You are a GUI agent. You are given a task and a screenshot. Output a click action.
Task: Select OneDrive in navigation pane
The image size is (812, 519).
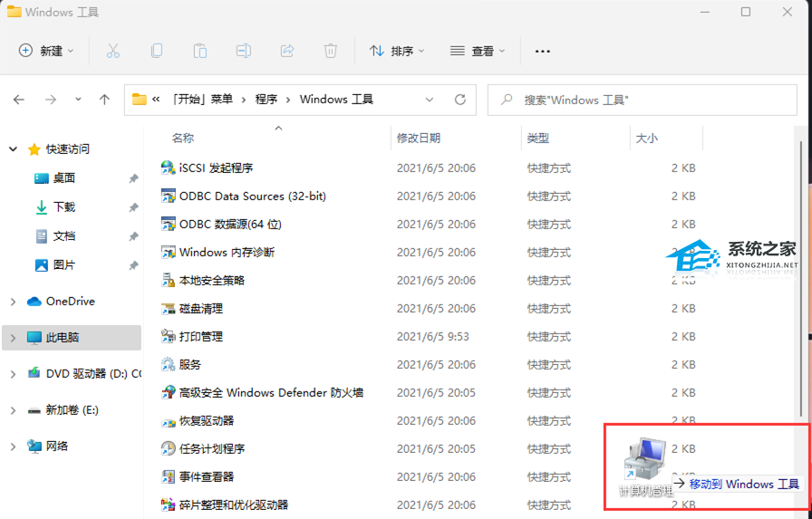tap(70, 301)
